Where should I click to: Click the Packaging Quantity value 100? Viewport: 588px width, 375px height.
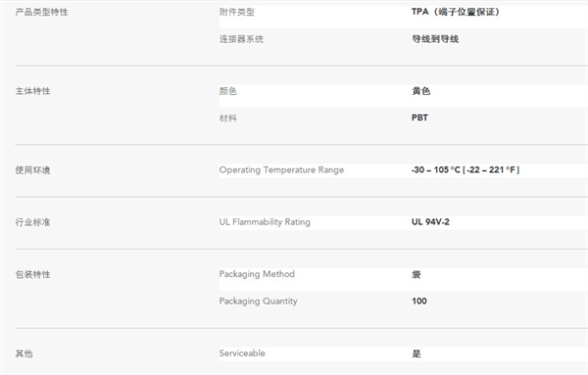418,301
